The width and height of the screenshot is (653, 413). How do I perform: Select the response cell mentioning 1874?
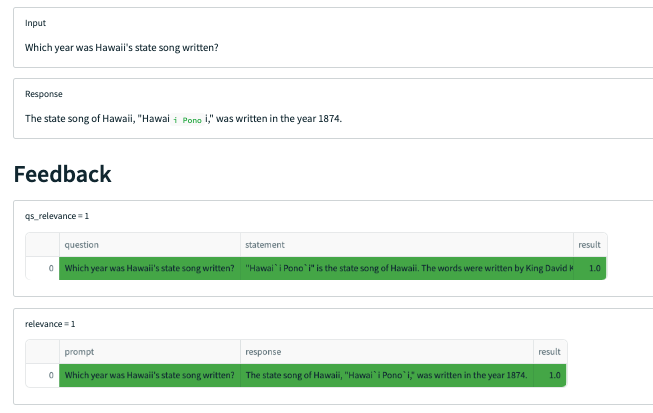coord(385,375)
